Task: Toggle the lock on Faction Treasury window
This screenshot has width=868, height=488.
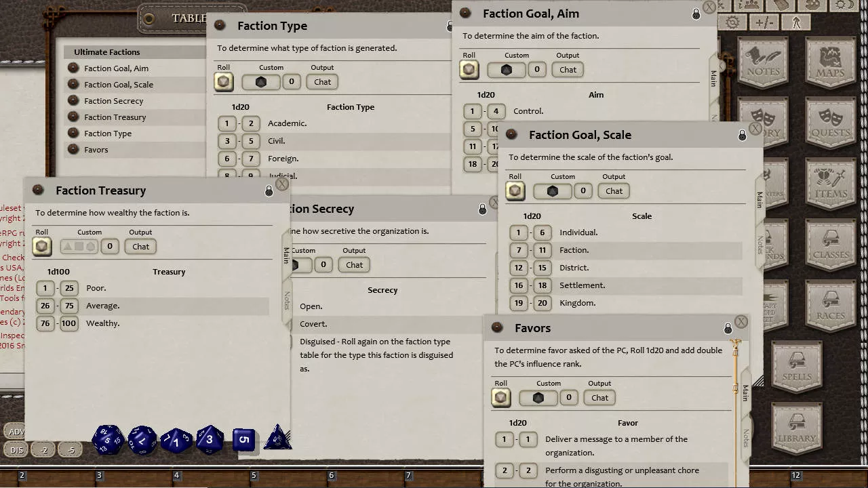Action: pos(269,191)
